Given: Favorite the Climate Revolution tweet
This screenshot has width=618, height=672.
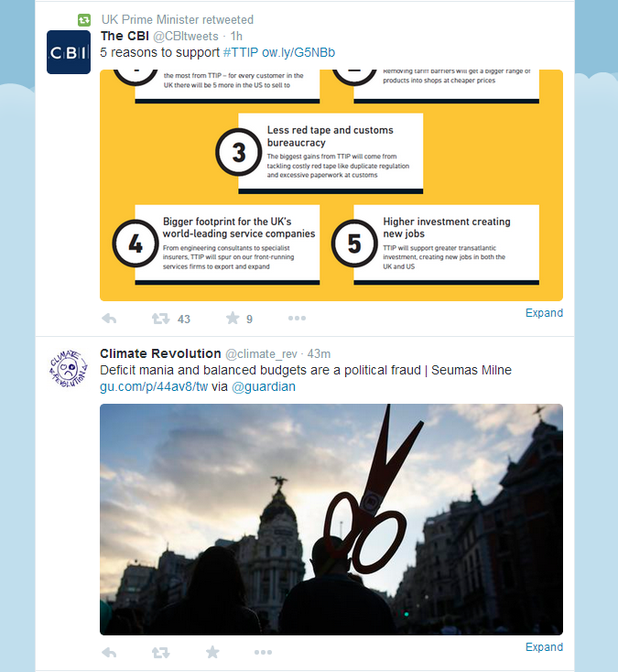Looking at the screenshot, I should [x=212, y=652].
